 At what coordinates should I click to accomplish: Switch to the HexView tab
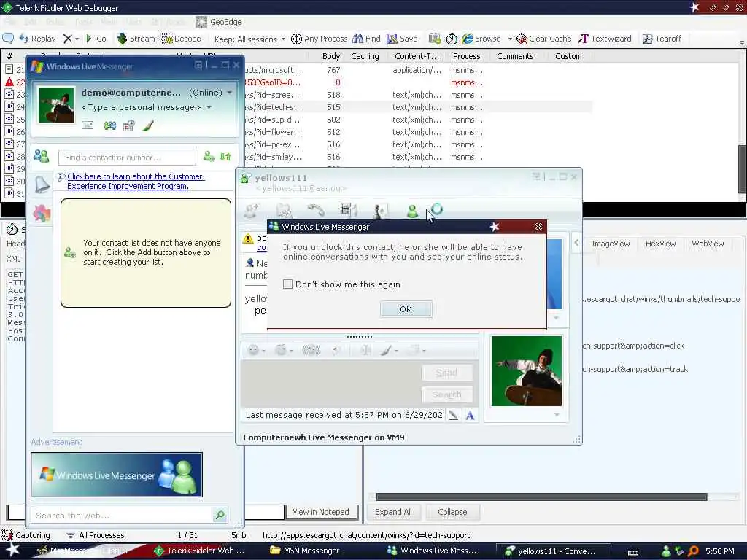pos(660,244)
